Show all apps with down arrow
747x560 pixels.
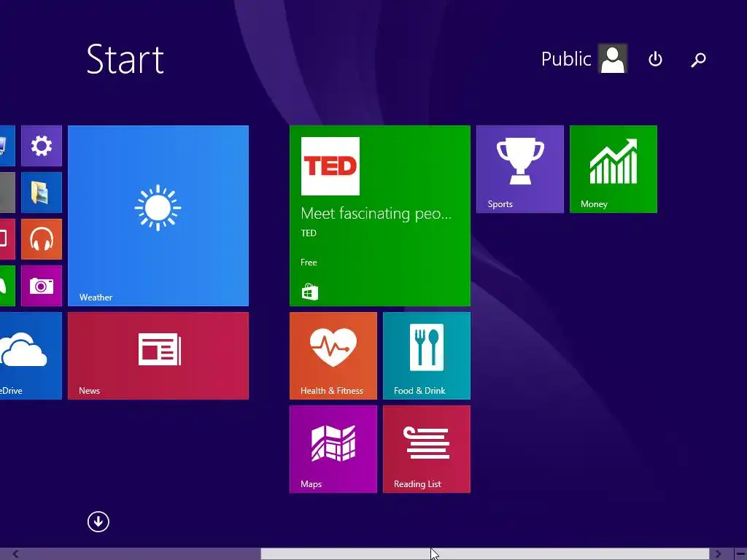[x=98, y=521]
